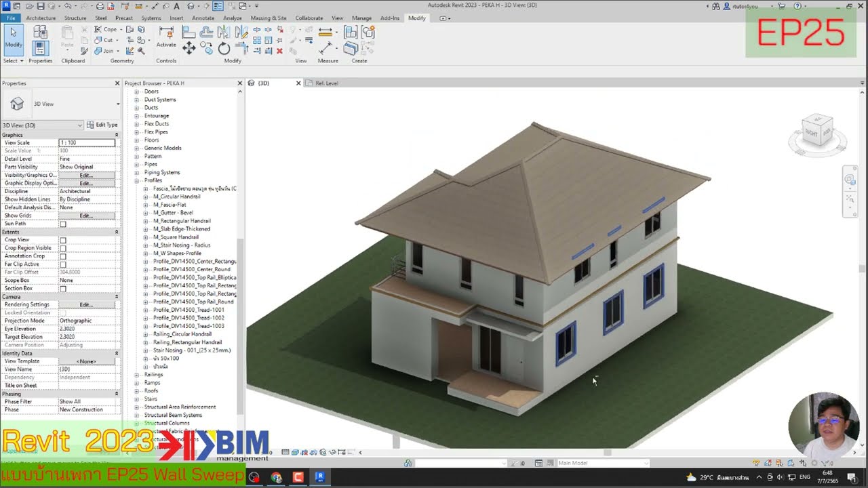Close the Project Browser panel
Viewport: 868px width, 488px height.
pyautogui.click(x=239, y=83)
